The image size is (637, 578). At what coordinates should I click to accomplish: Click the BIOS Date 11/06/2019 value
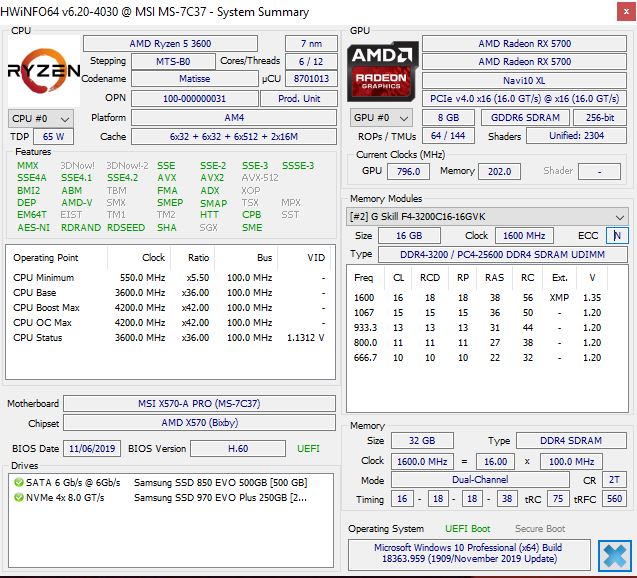click(92, 448)
